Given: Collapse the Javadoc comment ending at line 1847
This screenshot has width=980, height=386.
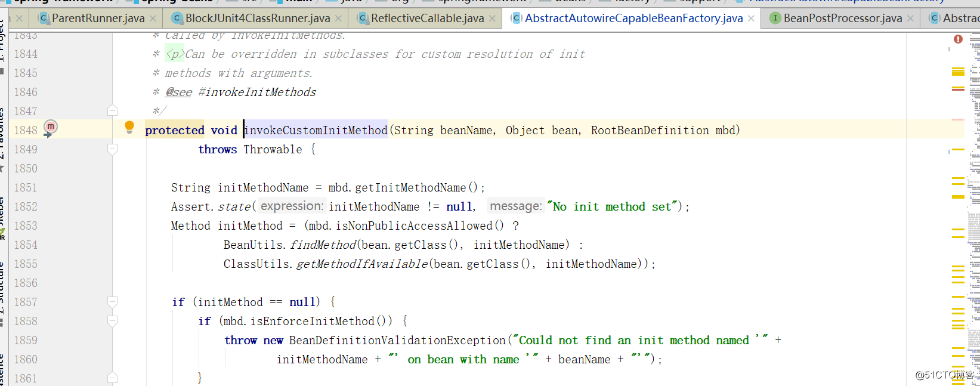Looking at the screenshot, I should coord(112,111).
